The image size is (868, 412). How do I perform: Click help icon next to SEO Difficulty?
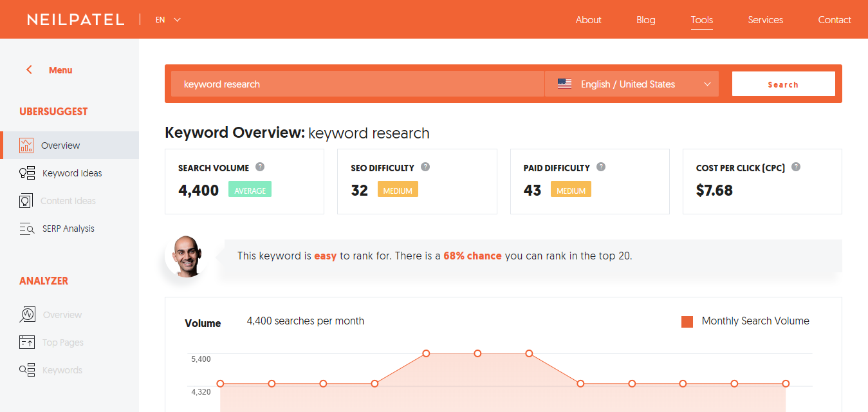(x=425, y=167)
